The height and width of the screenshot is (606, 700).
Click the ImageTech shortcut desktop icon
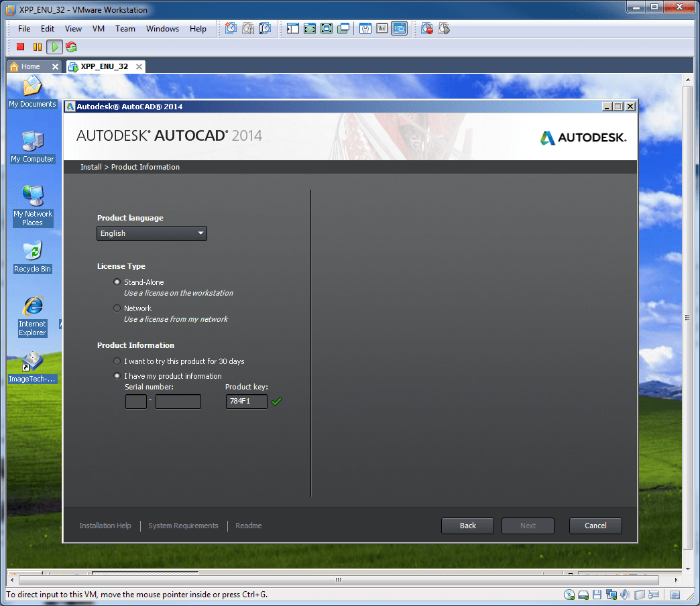[32, 368]
